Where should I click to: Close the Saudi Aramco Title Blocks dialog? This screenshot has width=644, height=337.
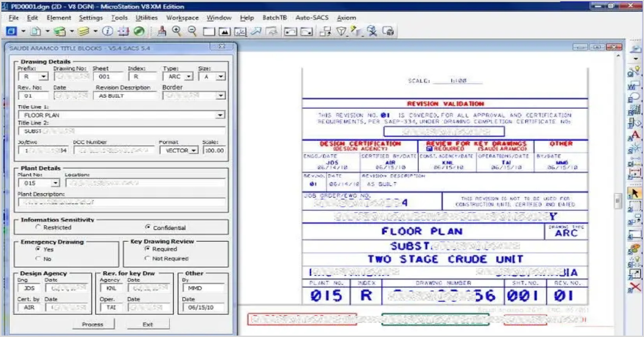222,46
